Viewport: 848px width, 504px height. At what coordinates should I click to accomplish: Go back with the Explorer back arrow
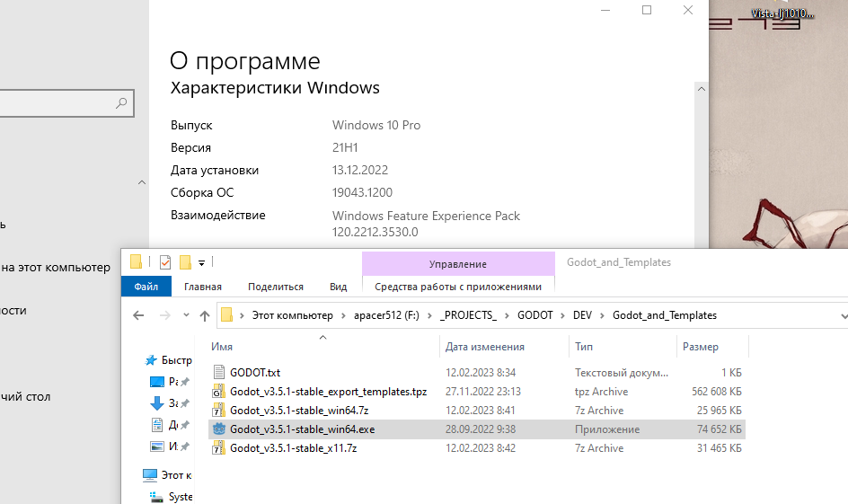[x=138, y=315]
